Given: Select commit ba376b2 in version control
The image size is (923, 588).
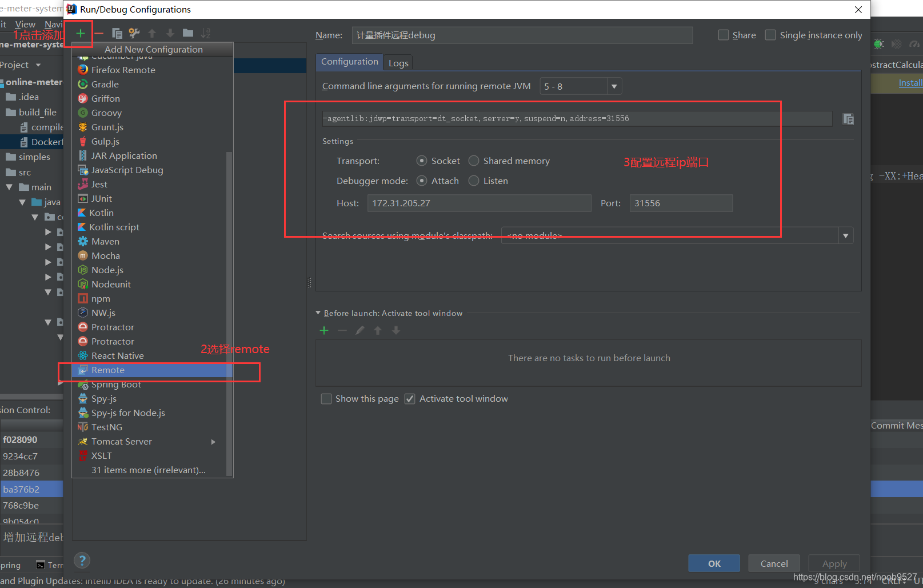Looking at the screenshot, I should 31,489.
